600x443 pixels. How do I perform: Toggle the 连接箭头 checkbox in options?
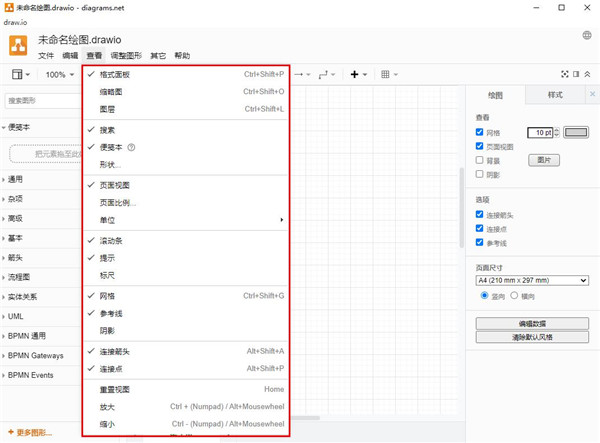(479, 214)
